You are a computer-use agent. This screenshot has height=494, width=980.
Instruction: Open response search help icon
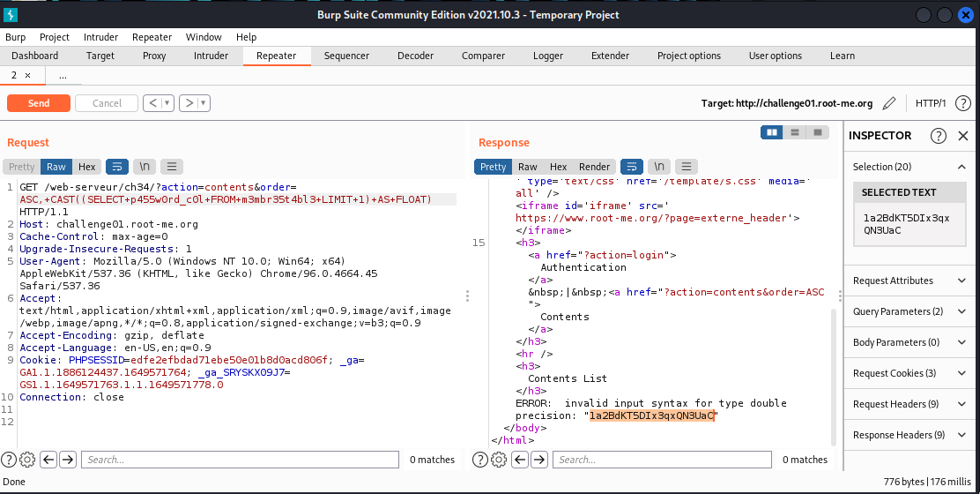click(480, 460)
